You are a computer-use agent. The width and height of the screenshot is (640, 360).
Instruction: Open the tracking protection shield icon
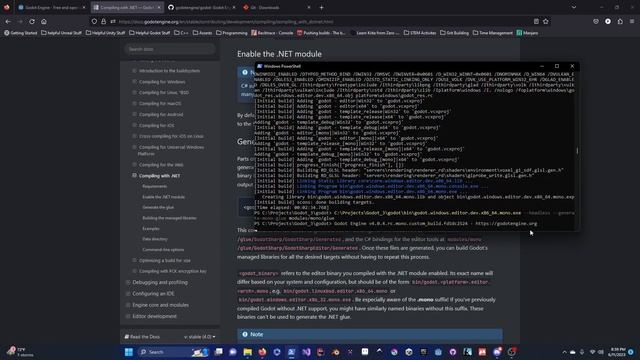pos(94,22)
